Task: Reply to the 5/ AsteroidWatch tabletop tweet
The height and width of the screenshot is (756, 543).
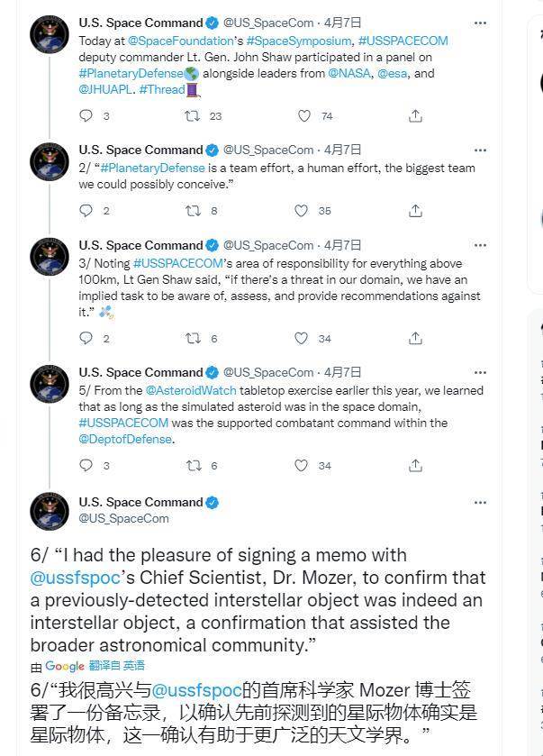Action: click(x=86, y=465)
